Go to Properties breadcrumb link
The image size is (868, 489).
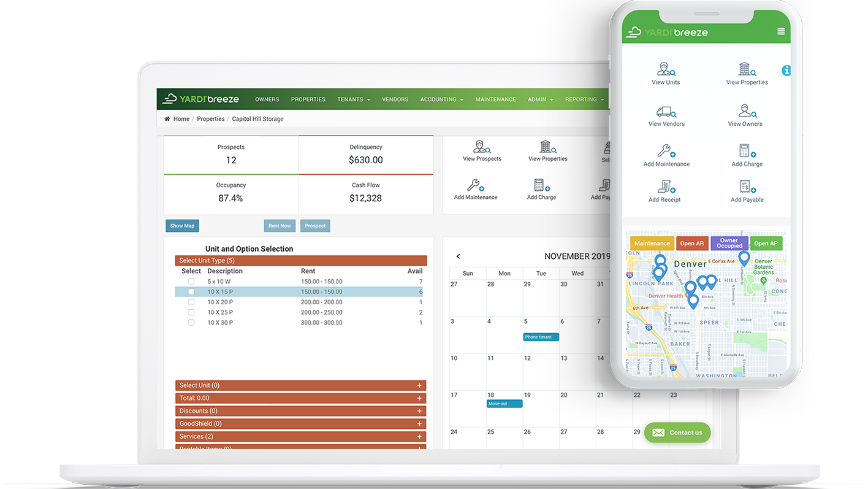pos(211,119)
